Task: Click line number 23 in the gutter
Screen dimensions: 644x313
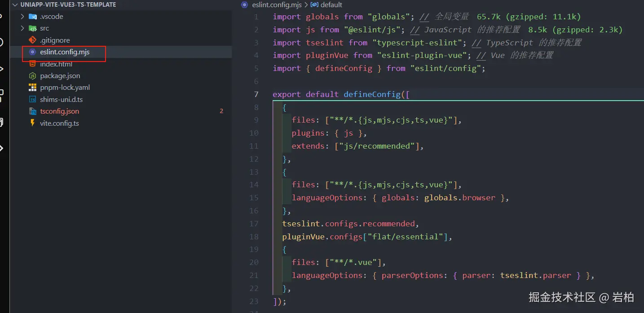Action: click(254, 301)
